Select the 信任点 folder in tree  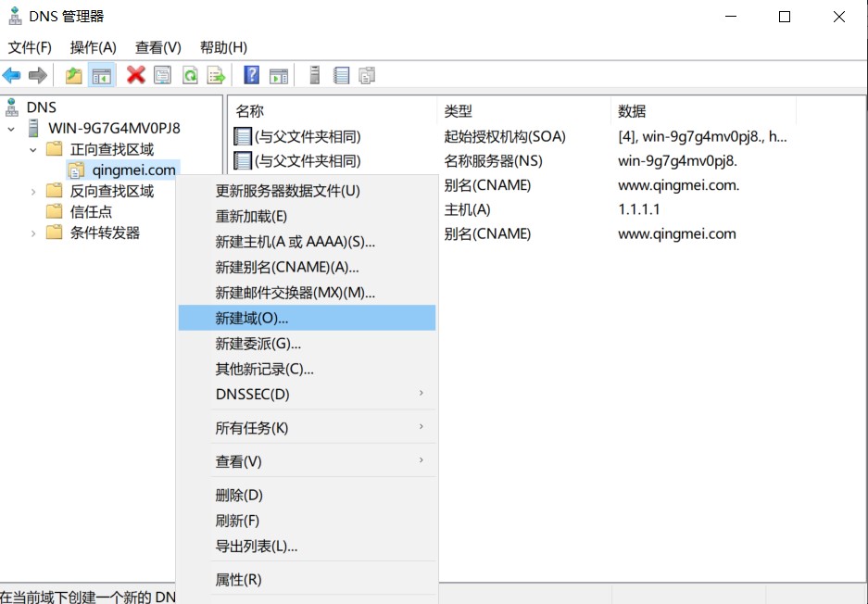click(x=91, y=212)
